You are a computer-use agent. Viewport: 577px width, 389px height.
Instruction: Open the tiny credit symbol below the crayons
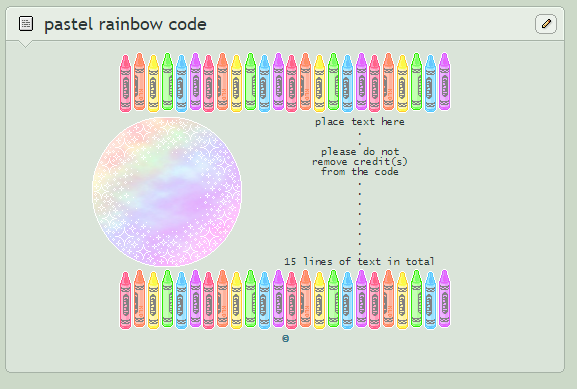coord(286,338)
